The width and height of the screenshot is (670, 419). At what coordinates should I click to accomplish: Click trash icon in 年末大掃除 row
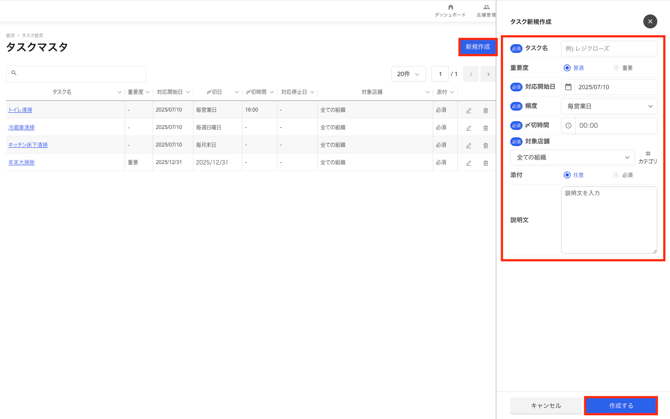coord(486,162)
